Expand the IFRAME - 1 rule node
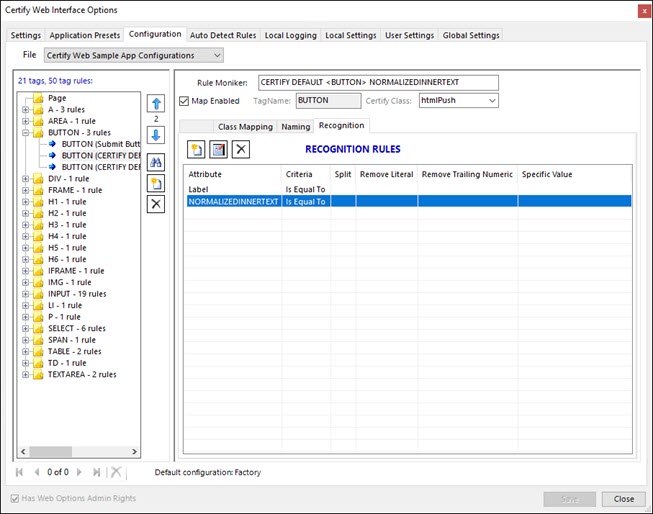This screenshot has height=514, width=653. pos(25,271)
